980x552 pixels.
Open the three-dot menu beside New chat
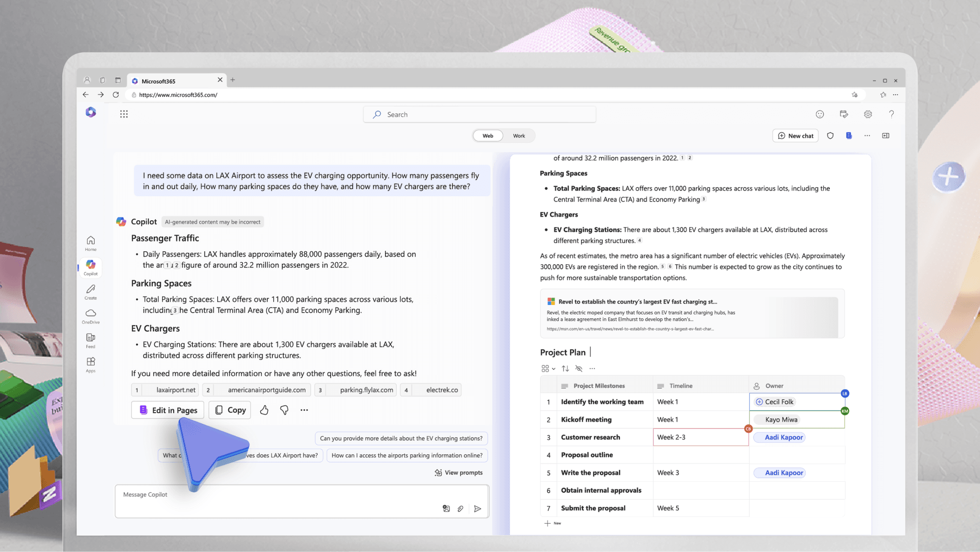[867, 135]
